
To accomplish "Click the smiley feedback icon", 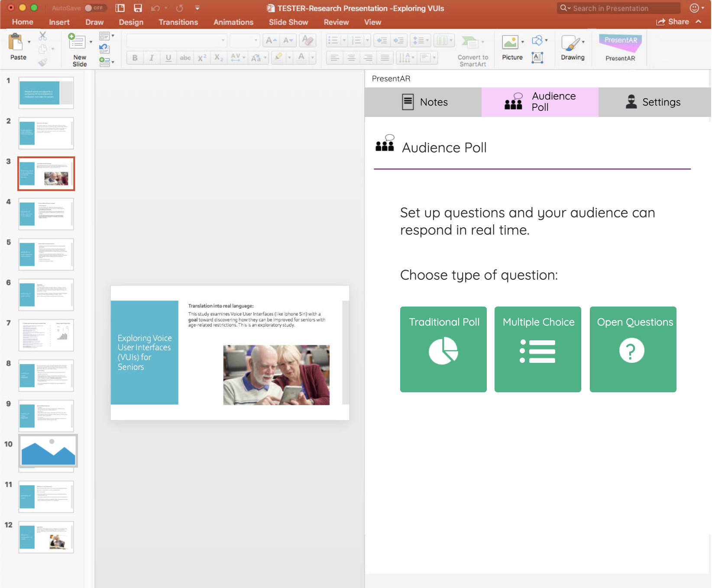I will tap(694, 8).
